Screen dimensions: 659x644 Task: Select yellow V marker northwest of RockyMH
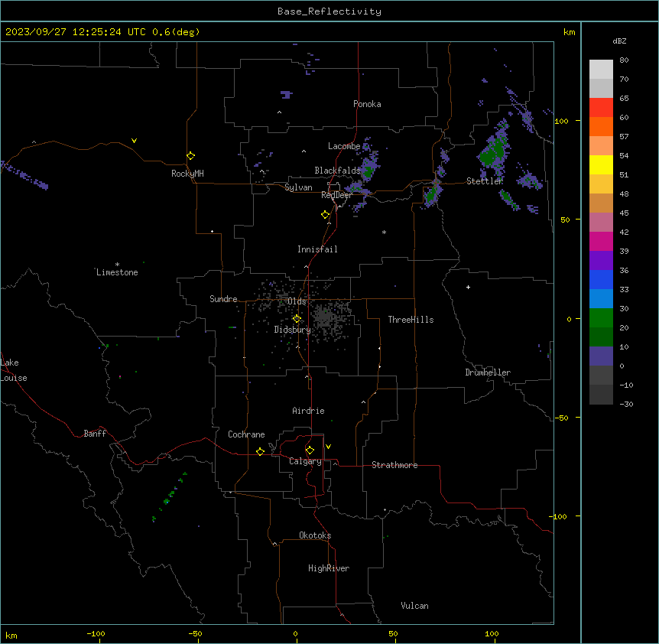tap(134, 141)
